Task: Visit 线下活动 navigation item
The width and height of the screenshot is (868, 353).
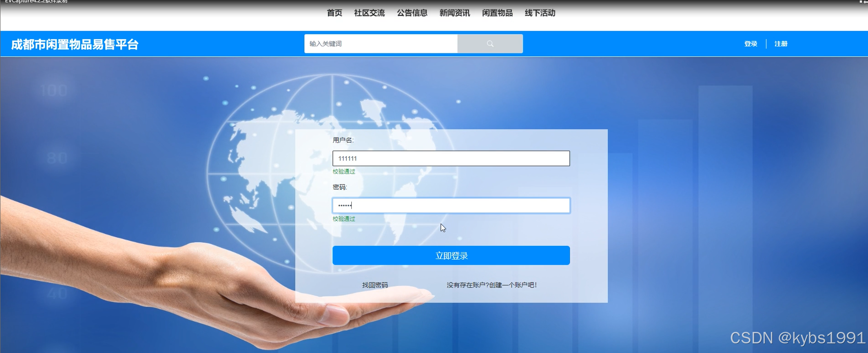Action: click(x=540, y=13)
